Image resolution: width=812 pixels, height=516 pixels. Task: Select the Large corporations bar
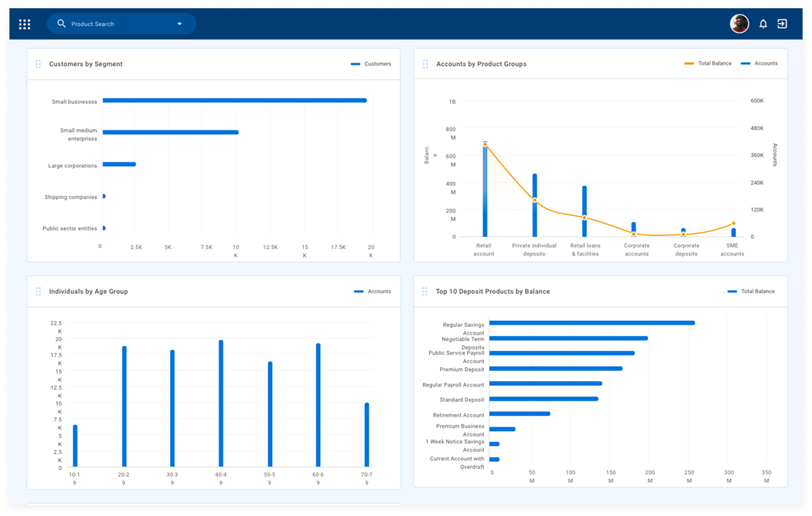click(x=119, y=164)
